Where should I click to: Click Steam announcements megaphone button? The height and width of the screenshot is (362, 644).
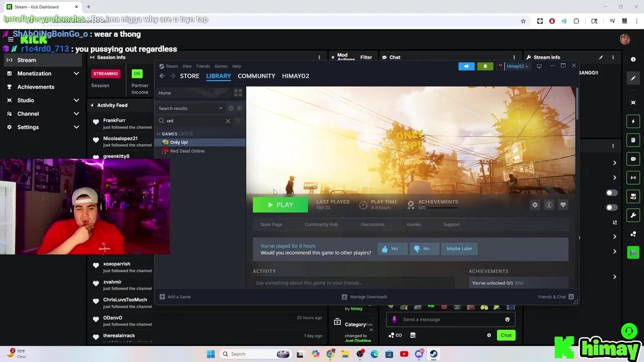coord(466,66)
